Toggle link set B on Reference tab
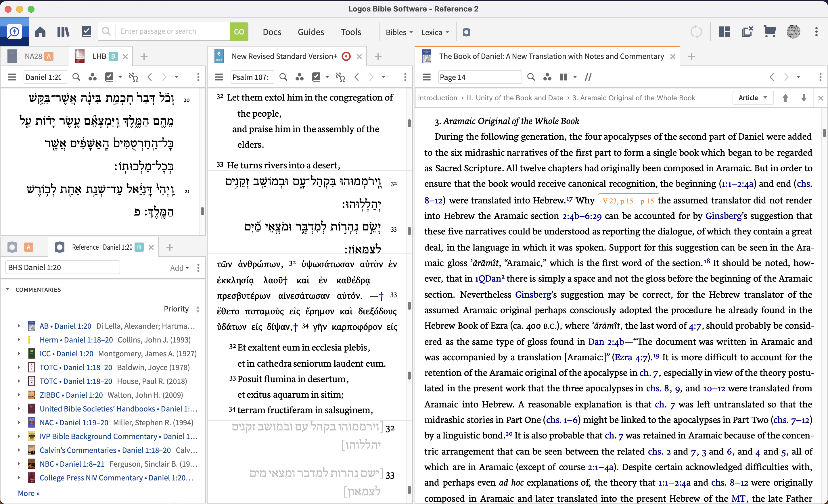The width and height of the screenshot is (828, 504). [139, 247]
